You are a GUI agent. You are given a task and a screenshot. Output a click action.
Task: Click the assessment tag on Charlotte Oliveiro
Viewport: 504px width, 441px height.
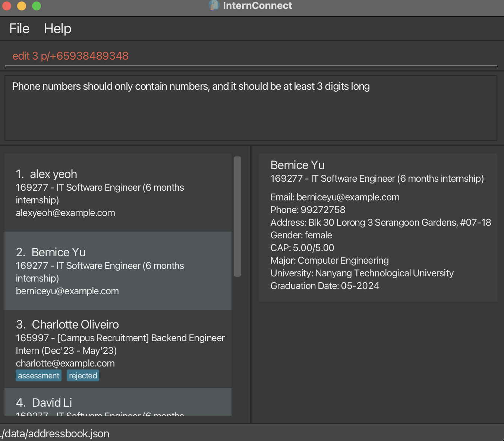coord(38,375)
